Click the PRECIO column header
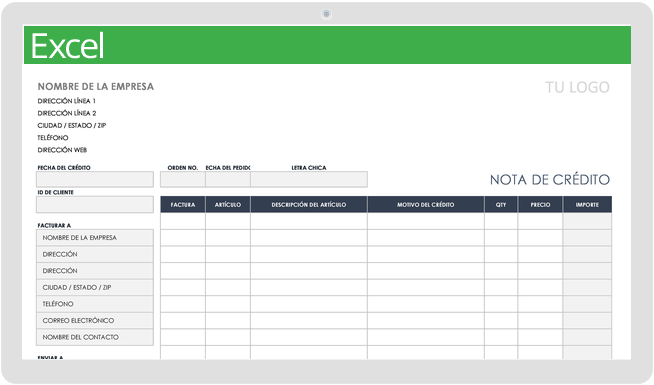 point(540,204)
